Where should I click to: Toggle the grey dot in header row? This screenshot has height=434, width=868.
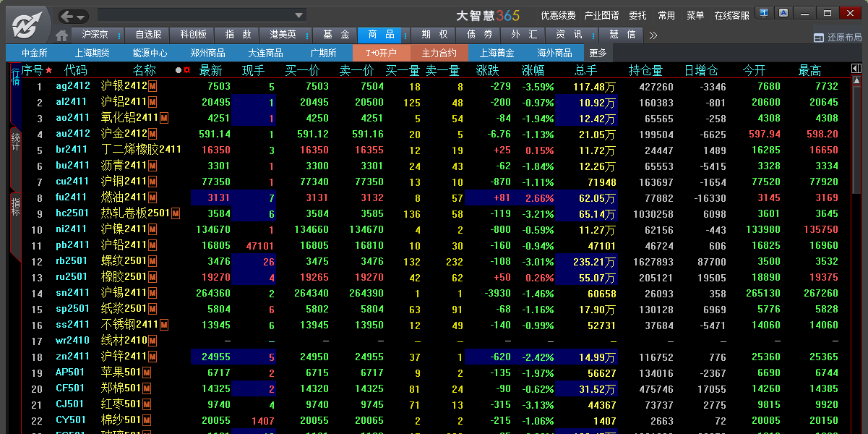click(179, 70)
